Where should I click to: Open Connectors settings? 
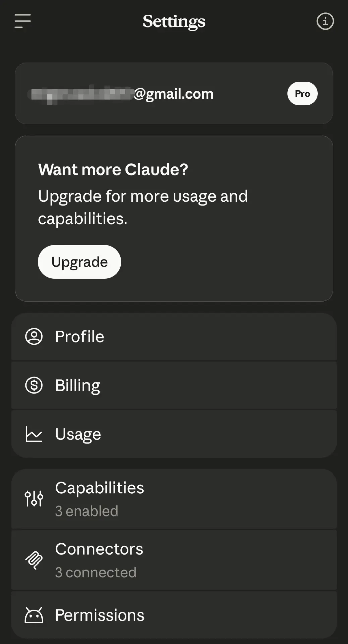(174, 560)
